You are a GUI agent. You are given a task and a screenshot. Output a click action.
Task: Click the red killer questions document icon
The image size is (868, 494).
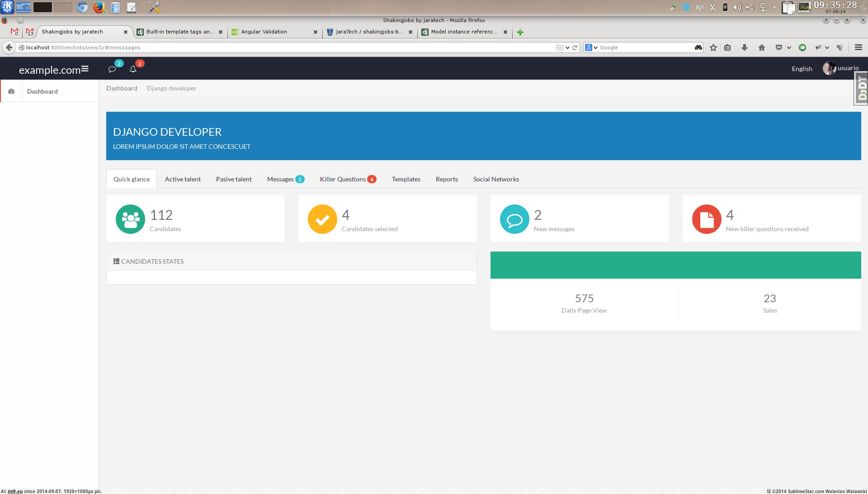(707, 219)
